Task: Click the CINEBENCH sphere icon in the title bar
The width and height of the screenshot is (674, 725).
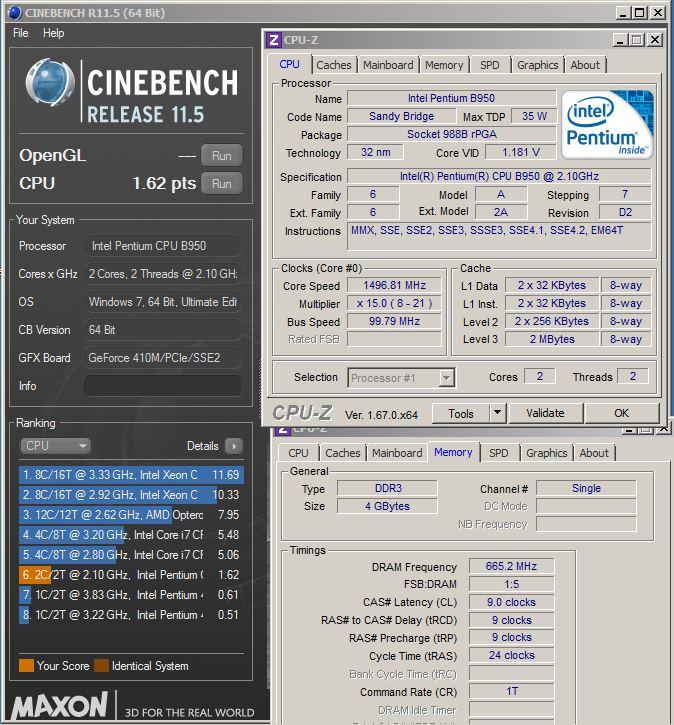Action: click(x=14, y=12)
